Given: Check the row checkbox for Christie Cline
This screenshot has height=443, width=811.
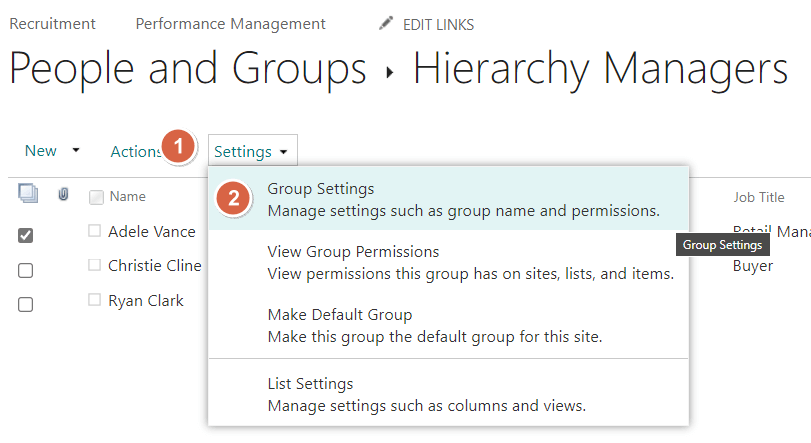Looking at the screenshot, I should [x=25, y=270].
